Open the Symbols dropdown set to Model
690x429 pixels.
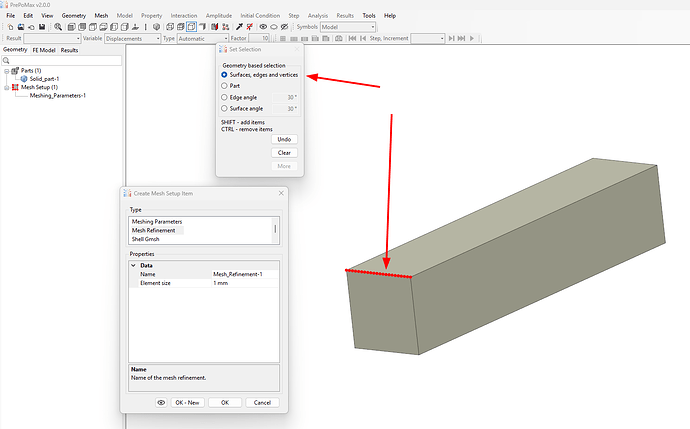tap(347, 27)
